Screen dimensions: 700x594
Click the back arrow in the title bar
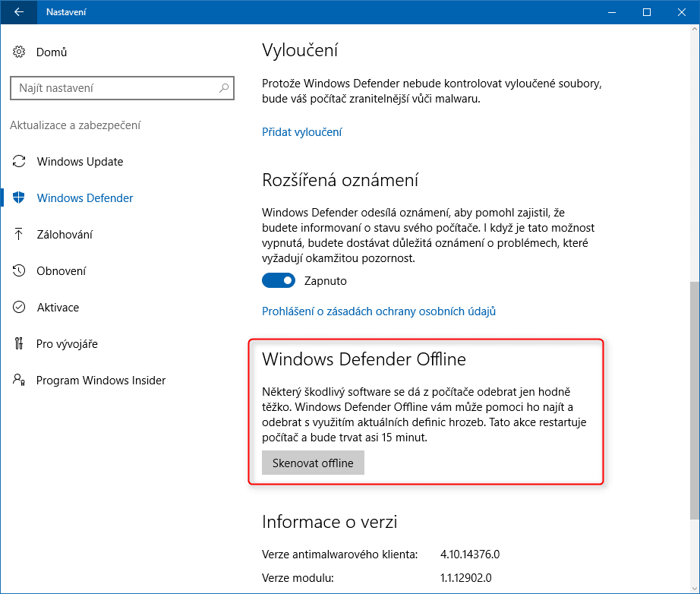click(19, 12)
